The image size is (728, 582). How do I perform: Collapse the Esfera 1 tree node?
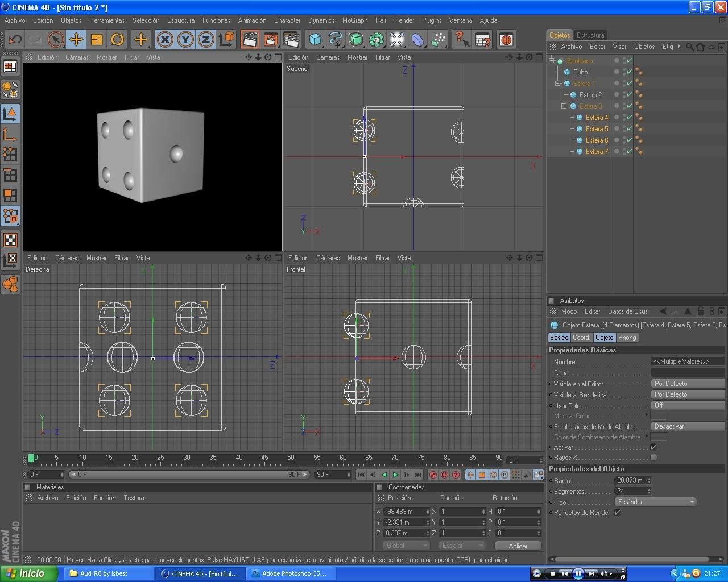pos(558,83)
